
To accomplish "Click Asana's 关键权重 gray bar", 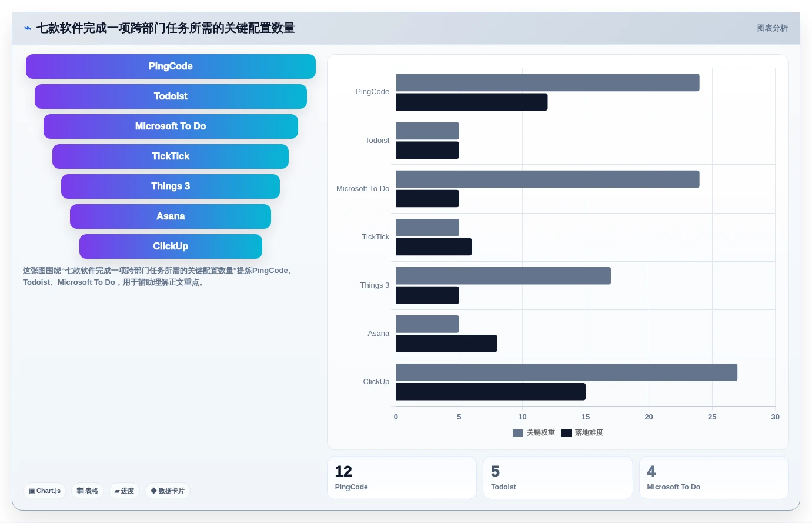I will (427, 324).
